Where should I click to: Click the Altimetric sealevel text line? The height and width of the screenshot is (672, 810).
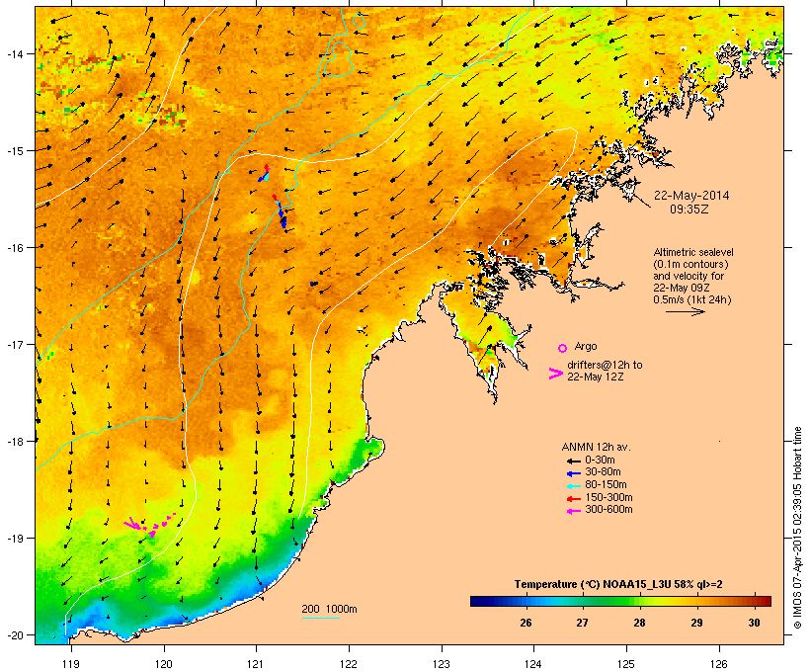point(693,252)
